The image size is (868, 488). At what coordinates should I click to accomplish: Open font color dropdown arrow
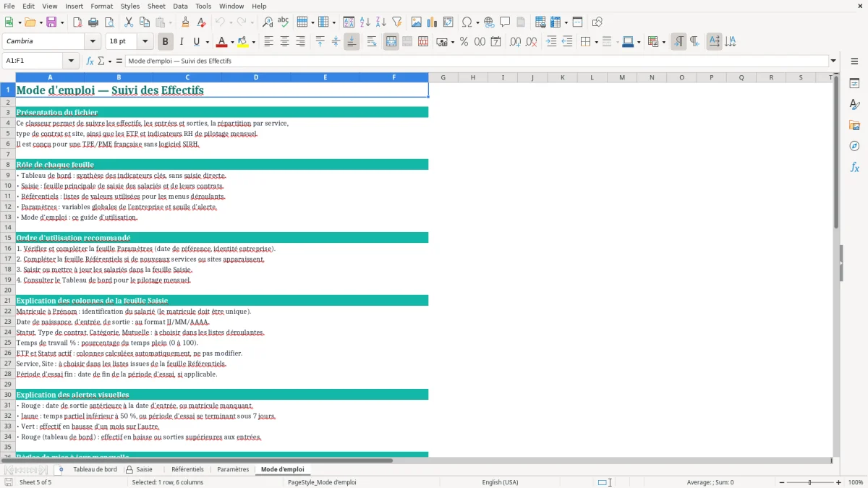pos(232,42)
